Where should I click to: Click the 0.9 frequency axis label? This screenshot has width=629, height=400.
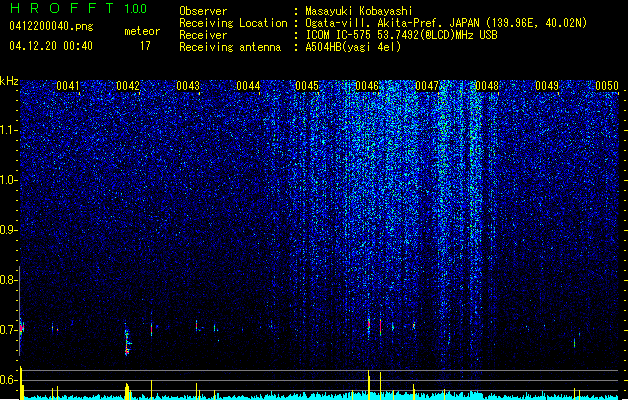tap(7, 230)
